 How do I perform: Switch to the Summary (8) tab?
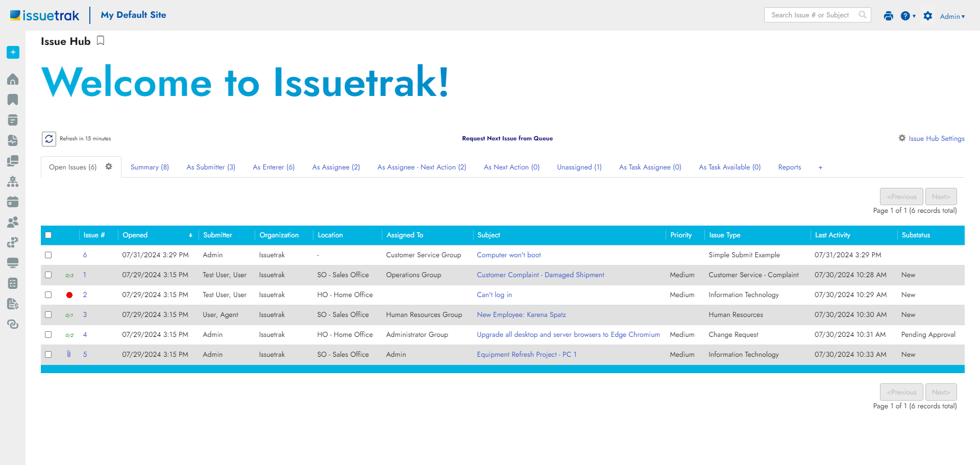pyautogui.click(x=150, y=167)
